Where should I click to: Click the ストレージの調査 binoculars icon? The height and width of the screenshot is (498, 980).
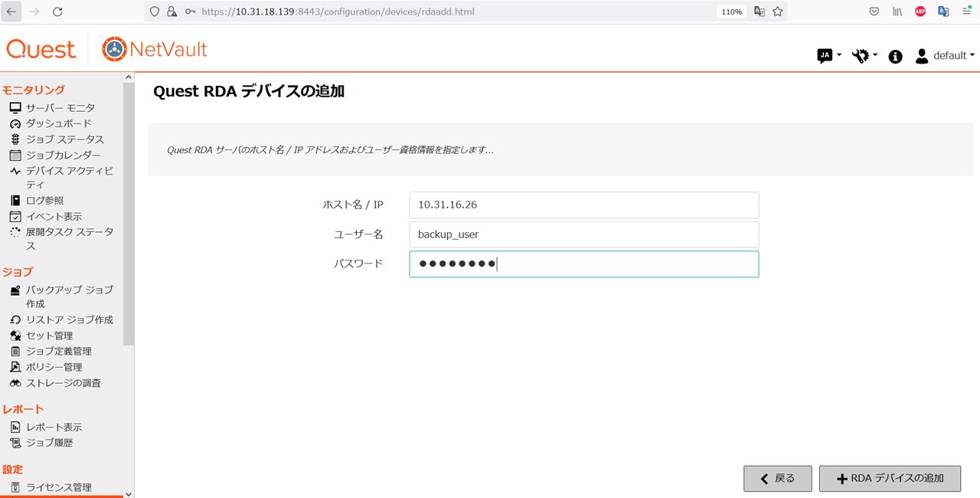point(15,383)
